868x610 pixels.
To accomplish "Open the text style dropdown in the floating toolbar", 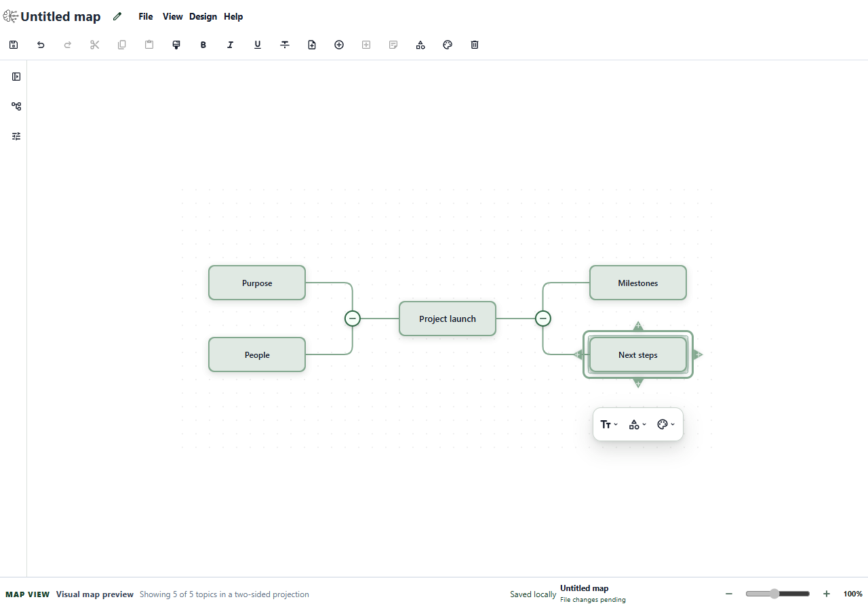I will point(609,424).
